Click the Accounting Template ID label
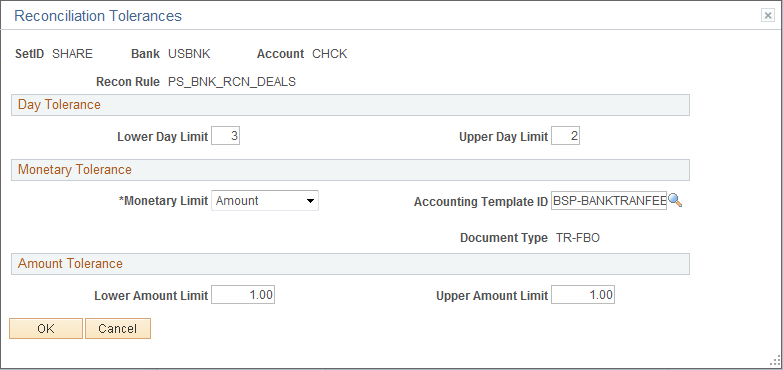This screenshot has height=370, width=783. [481, 202]
